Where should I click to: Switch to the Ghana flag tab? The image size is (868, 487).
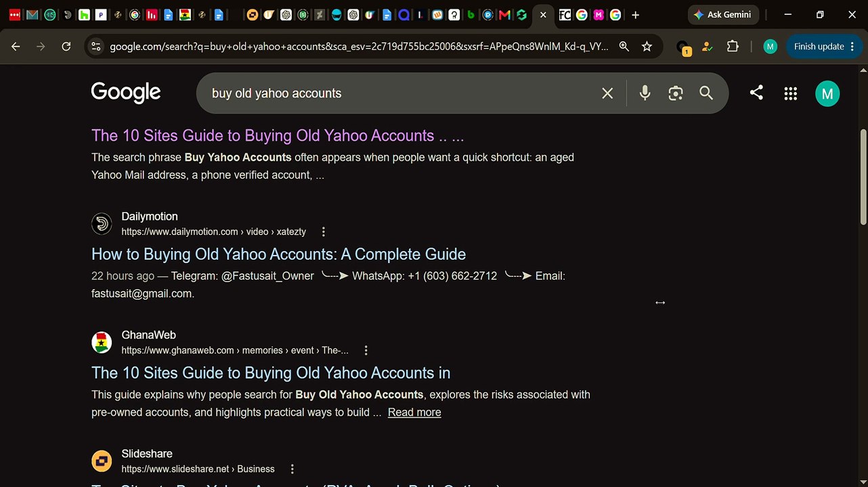pos(185,15)
